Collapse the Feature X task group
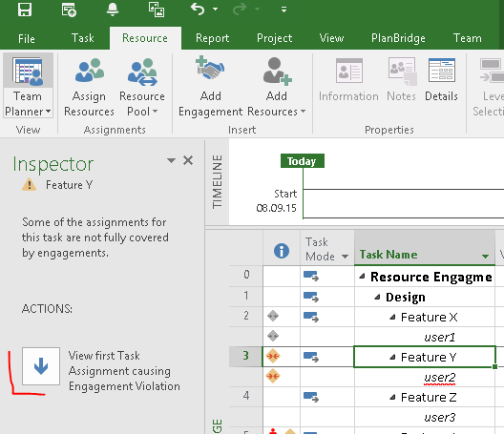This screenshot has height=434, width=504. (x=392, y=318)
